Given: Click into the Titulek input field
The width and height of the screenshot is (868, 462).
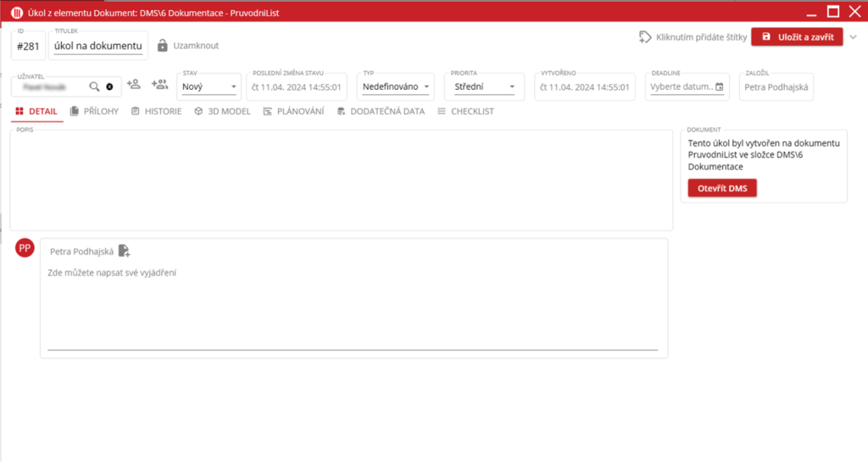Looking at the screenshot, I should click(99, 46).
